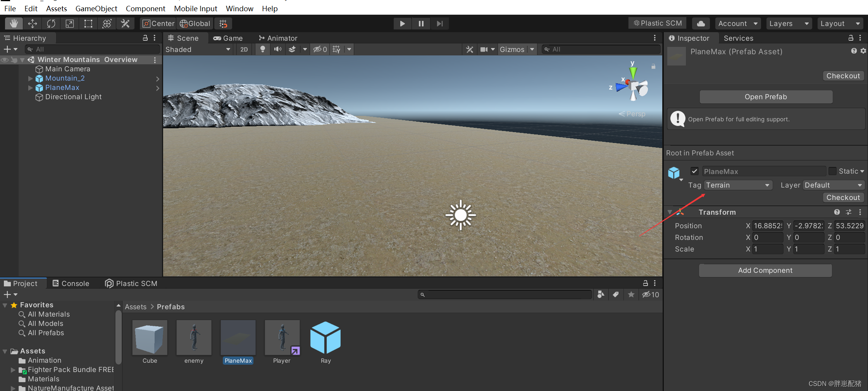This screenshot has height=391, width=868.
Task: Select the PlaneMax prefab thumbnail
Action: click(x=238, y=338)
